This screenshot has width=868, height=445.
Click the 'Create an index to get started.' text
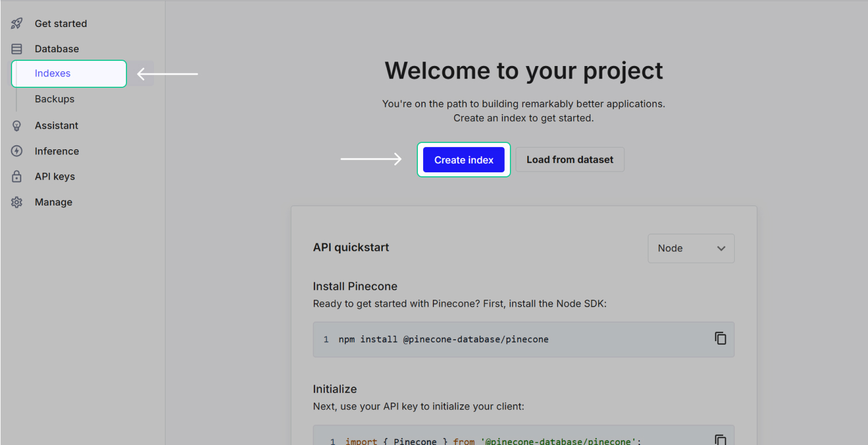(524, 118)
